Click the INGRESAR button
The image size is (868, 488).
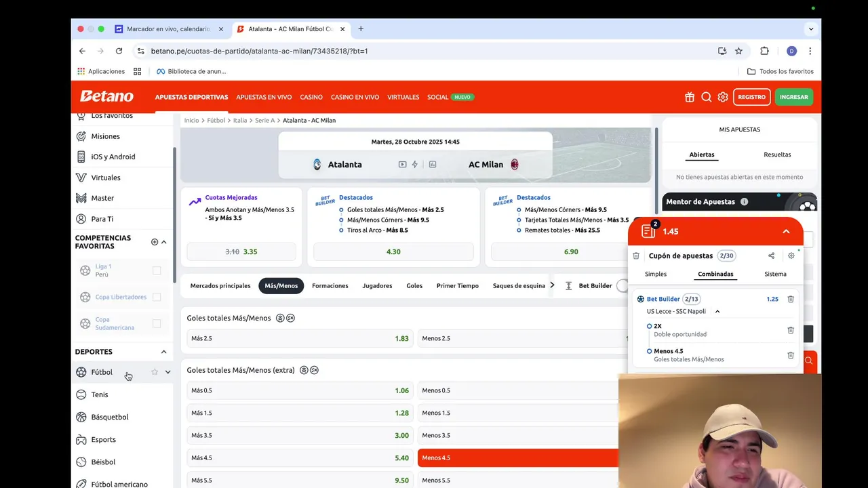coord(793,97)
